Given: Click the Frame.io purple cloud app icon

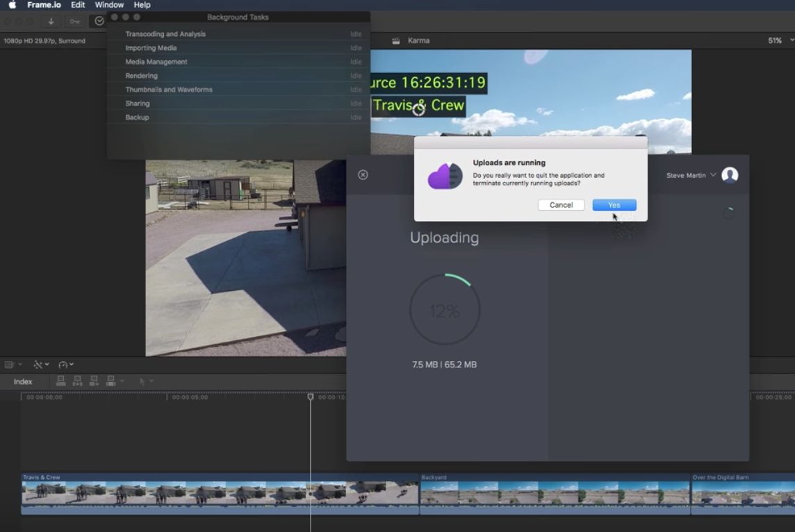Looking at the screenshot, I should 445,175.
